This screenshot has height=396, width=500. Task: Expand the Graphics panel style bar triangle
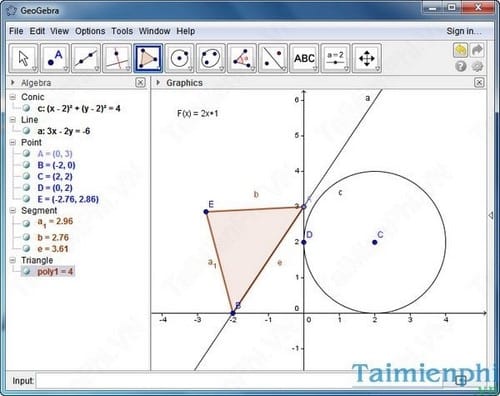tap(158, 83)
